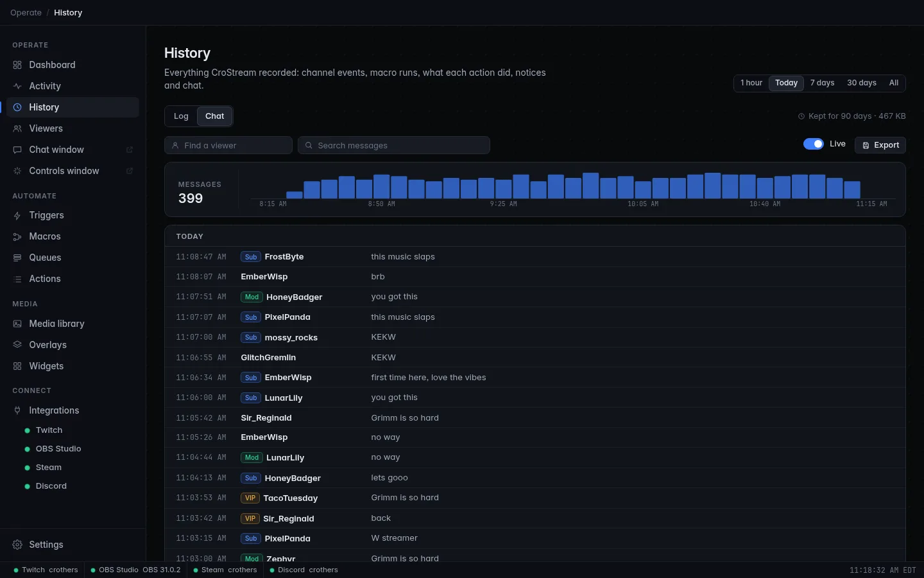Click the Activity pulse icon
Screen dimensions: 924x578
point(17,86)
